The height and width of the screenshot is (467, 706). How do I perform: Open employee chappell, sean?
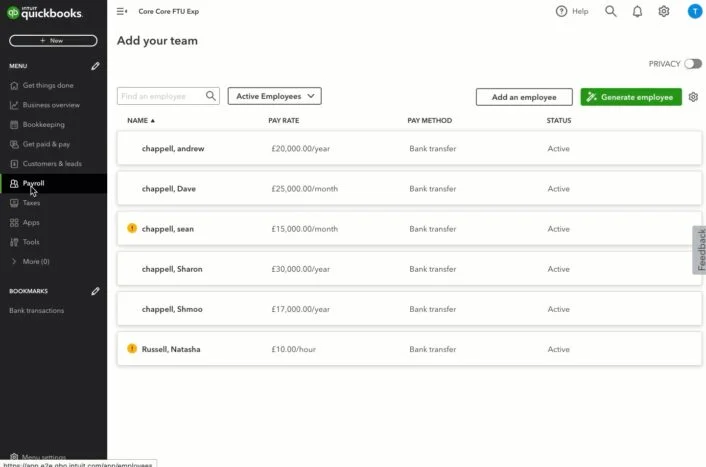coord(167,228)
